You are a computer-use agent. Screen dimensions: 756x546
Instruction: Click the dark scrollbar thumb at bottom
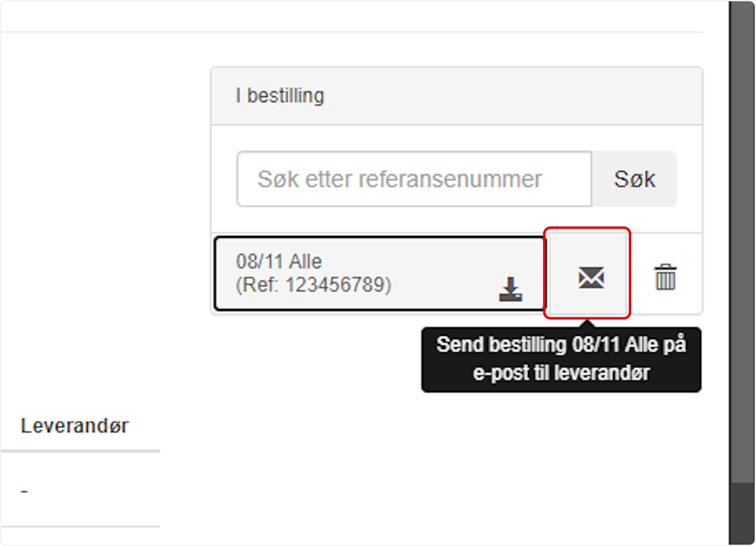(741, 513)
